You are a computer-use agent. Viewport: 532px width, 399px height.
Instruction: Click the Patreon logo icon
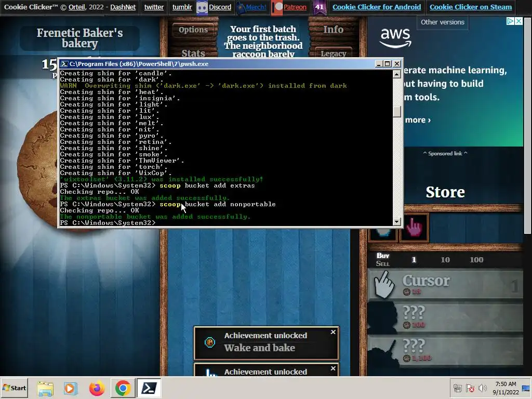(277, 7)
